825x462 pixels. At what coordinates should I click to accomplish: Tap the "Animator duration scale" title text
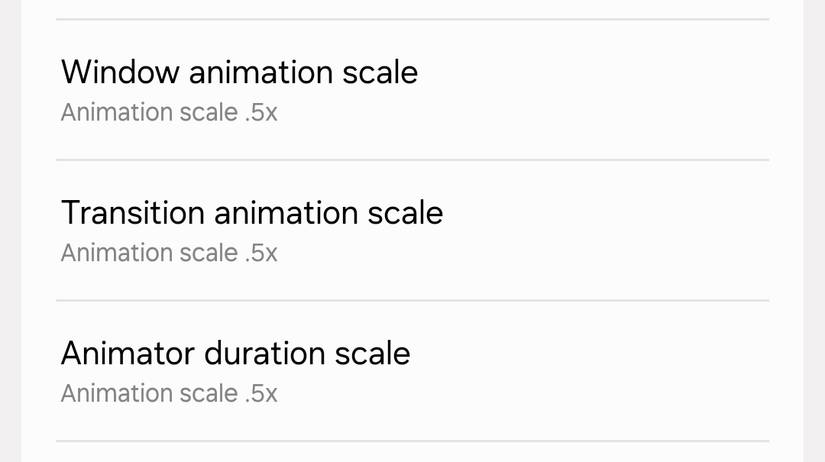pyautogui.click(x=235, y=353)
